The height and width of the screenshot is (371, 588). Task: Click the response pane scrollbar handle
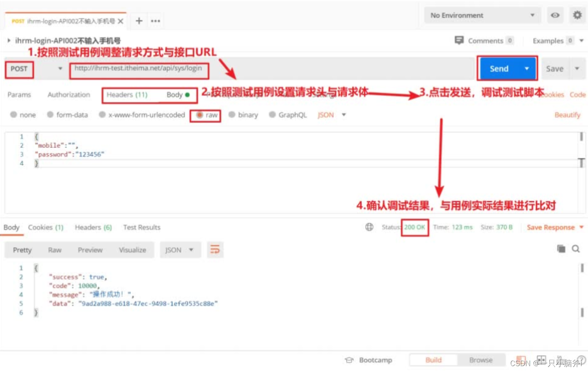click(x=582, y=268)
